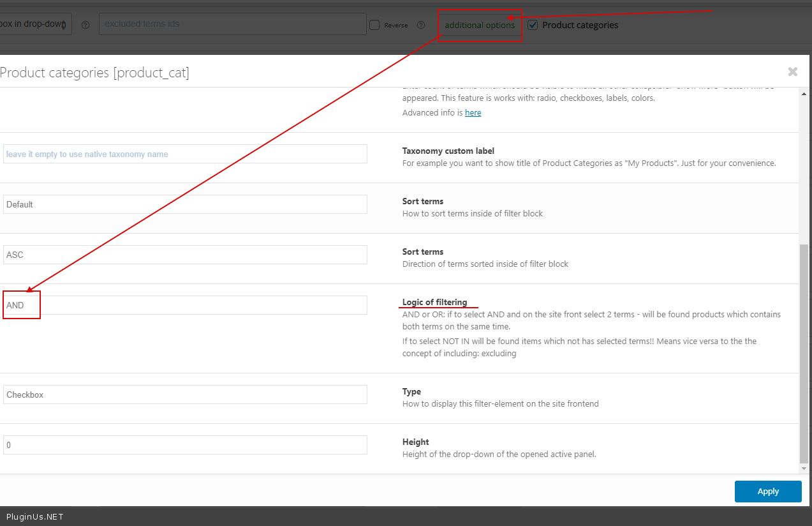Image resolution: width=812 pixels, height=526 pixels.
Task: Click the 'excluded terms ids' text field
Action: pos(233,24)
